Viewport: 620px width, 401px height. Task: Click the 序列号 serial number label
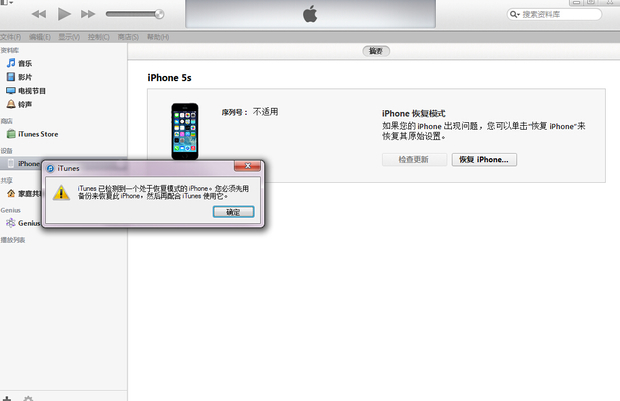click(x=234, y=112)
